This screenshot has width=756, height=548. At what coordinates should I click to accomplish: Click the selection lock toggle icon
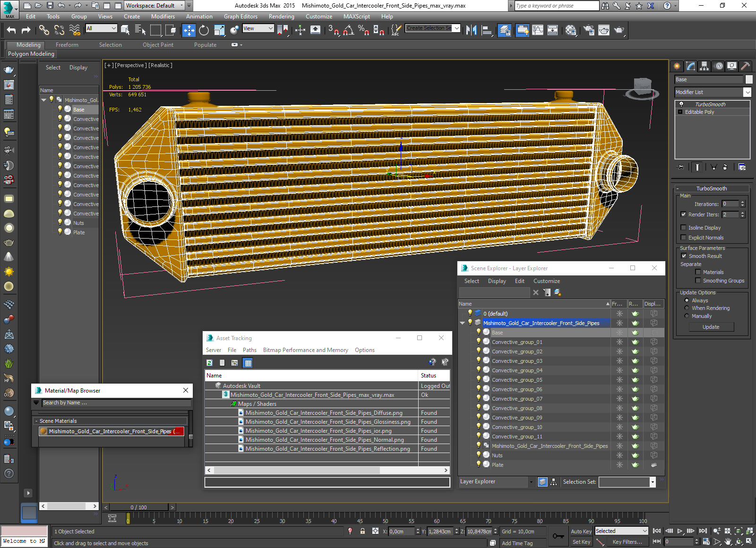362,531
